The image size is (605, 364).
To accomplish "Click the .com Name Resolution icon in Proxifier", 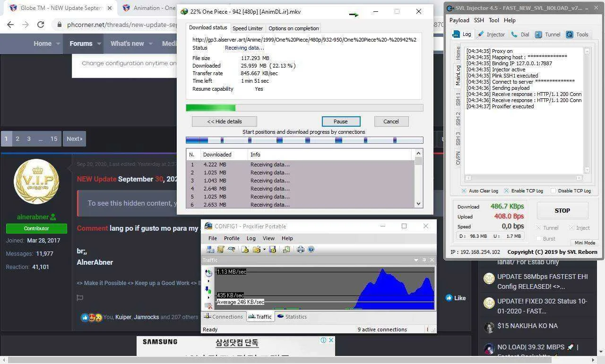I will [x=231, y=250].
